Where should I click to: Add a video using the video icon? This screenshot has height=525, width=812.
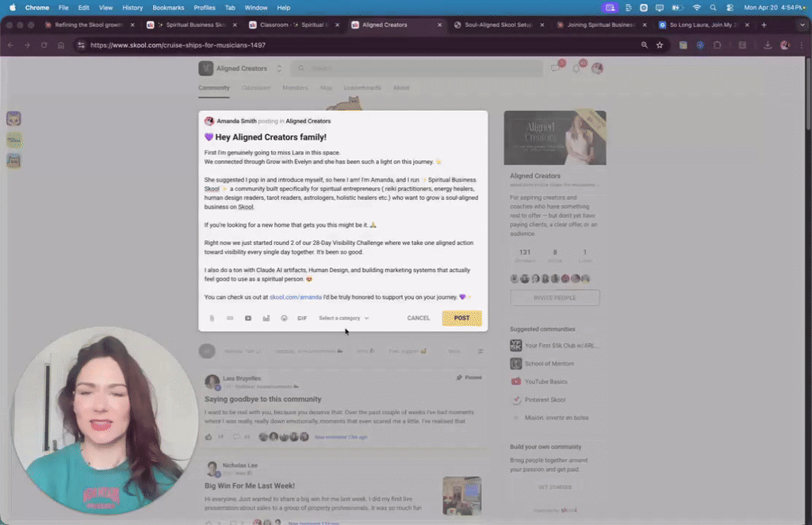[x=247, y=318]
